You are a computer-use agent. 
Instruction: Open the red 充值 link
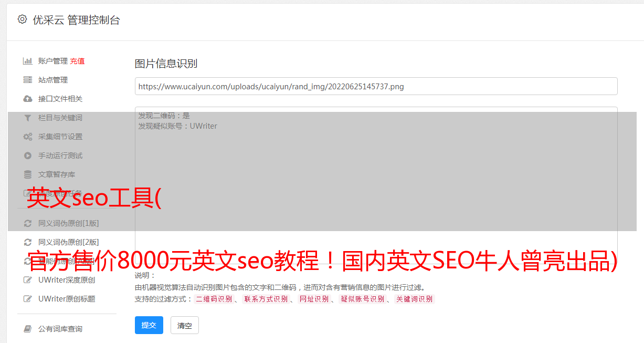[77, 61]
